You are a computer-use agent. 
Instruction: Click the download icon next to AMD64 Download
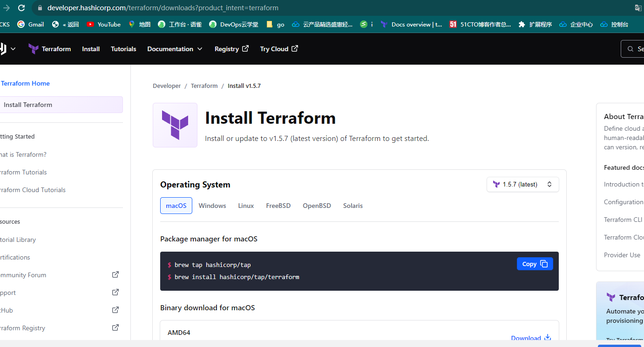pyautogui.click(x=547, y=338)
